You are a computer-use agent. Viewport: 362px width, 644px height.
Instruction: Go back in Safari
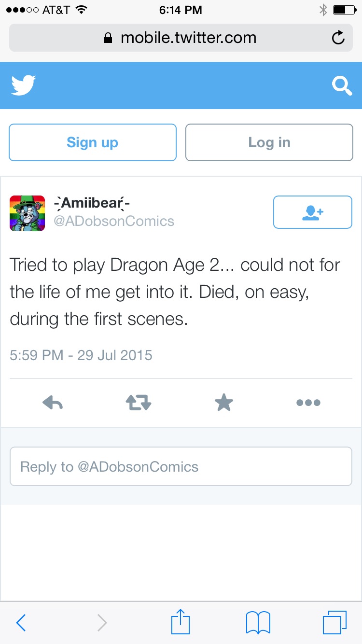[21, 622]
